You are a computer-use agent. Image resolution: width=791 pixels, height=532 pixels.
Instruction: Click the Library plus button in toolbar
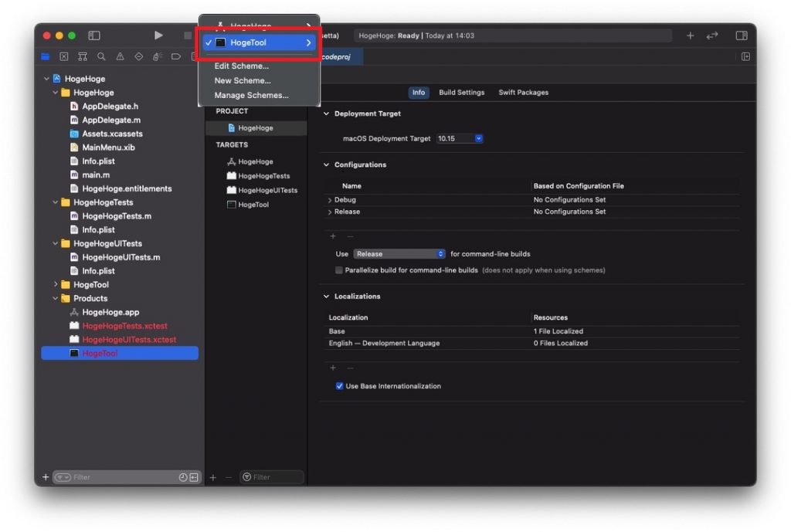point(690,36)
